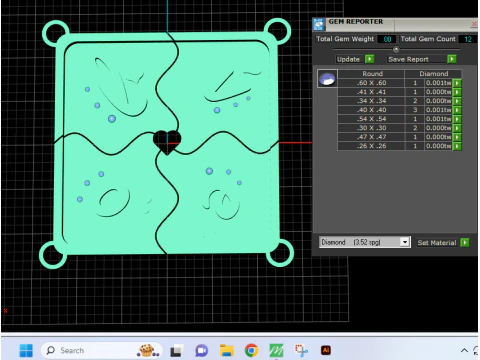The height and width of the screenshot is (360, 480).
Task: Click green arrow for .60 X .60 row
Action: pos(457,83)
